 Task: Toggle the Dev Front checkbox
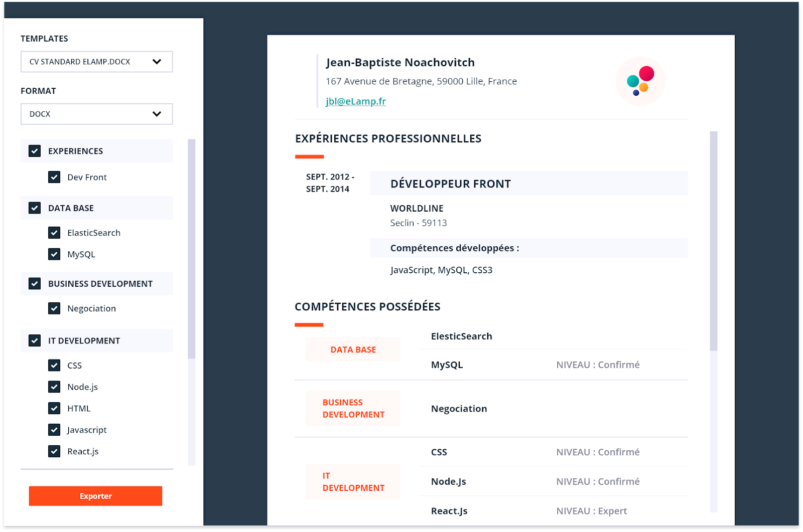coord(54,177)
